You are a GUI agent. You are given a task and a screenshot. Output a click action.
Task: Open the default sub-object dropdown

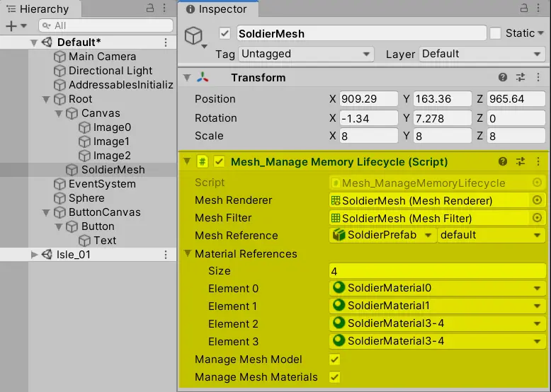tap(492, 235)
